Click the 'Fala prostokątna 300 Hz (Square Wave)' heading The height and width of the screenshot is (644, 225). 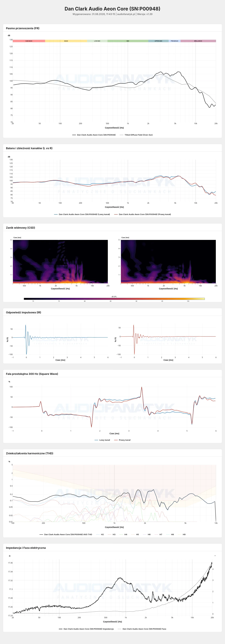tap(32, 374)
